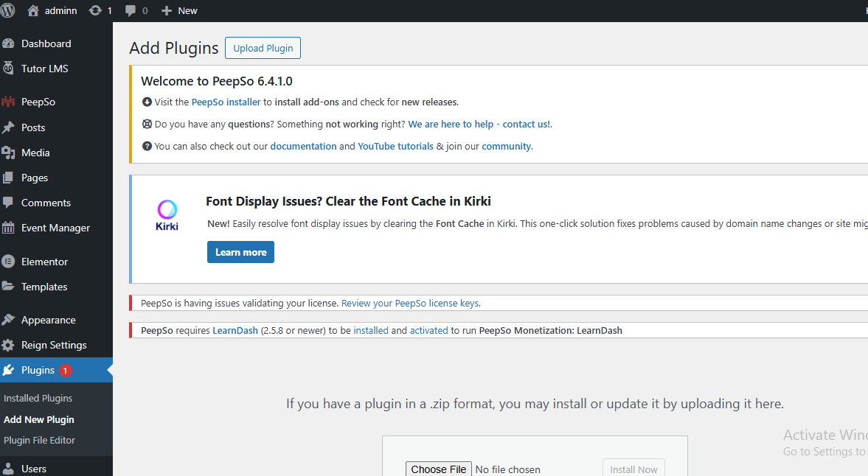The width and height of the screenshot is (868, 476).
Task: Select the PeepSo sidebar icon
Action: click(13, 101)
